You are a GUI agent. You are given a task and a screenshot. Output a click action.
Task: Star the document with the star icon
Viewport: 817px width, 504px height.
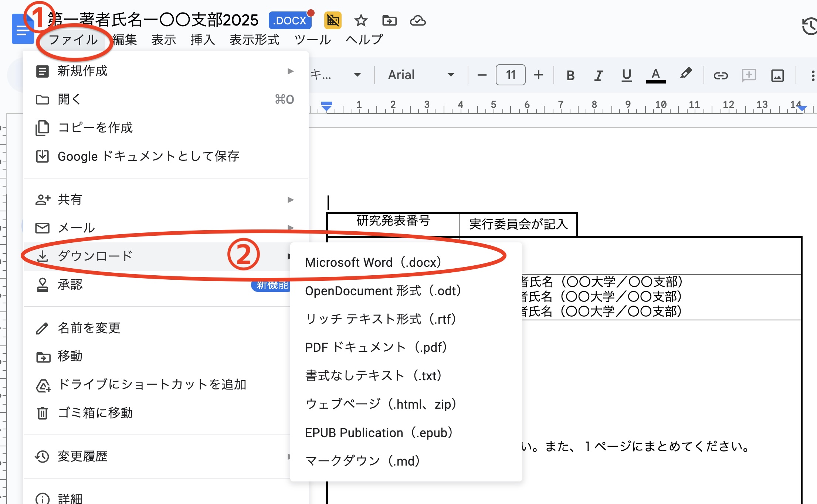(x=361, y=20)
